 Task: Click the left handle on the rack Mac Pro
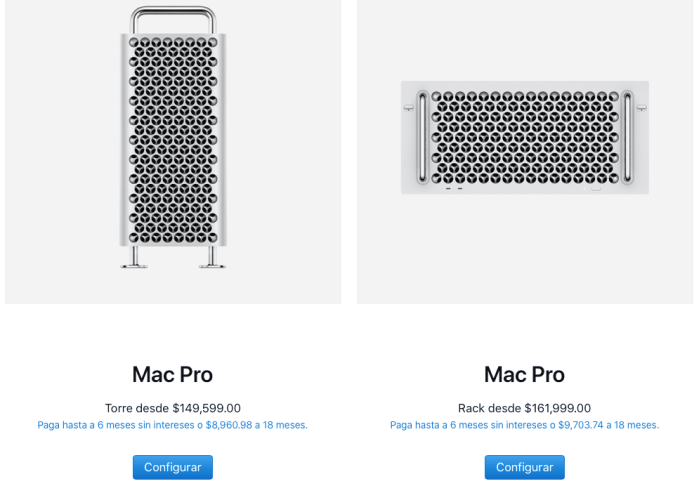point(423,136)
